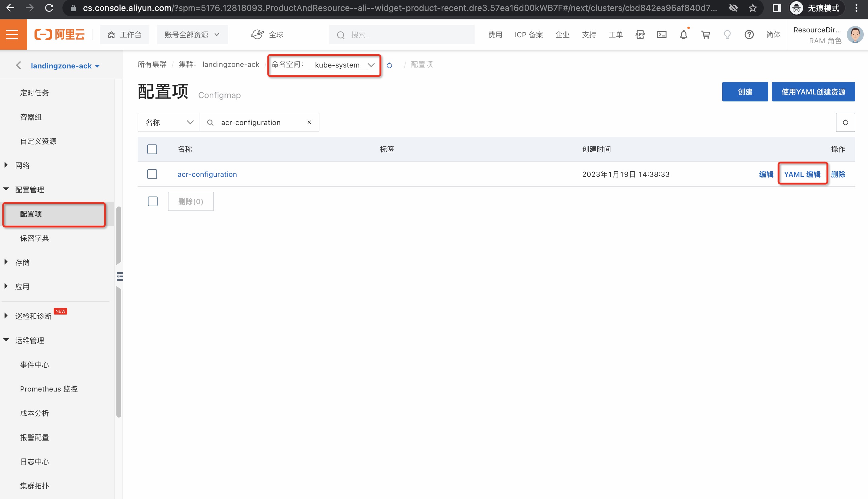
Task: Click the light bulb tips icon
Action: coord(727,35)
